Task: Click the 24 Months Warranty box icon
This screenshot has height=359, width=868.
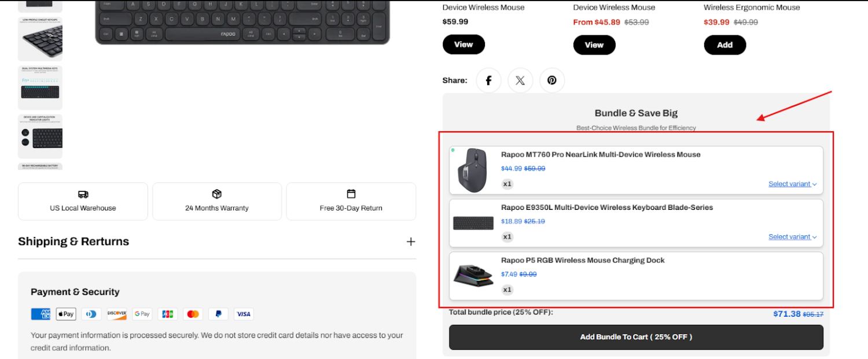Action: [x=217, y=194]
